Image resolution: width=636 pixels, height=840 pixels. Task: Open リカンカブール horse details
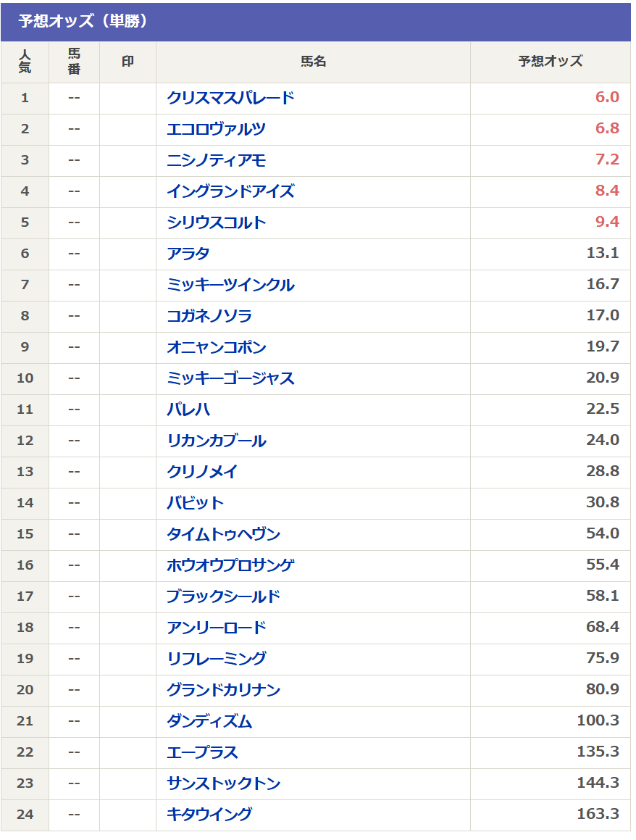[x=216, y=441]
